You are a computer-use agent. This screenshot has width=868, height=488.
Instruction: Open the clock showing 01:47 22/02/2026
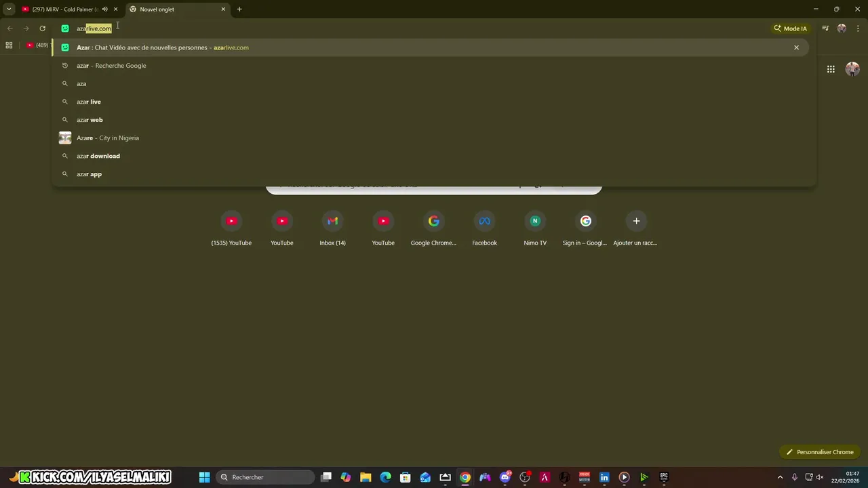846,477
